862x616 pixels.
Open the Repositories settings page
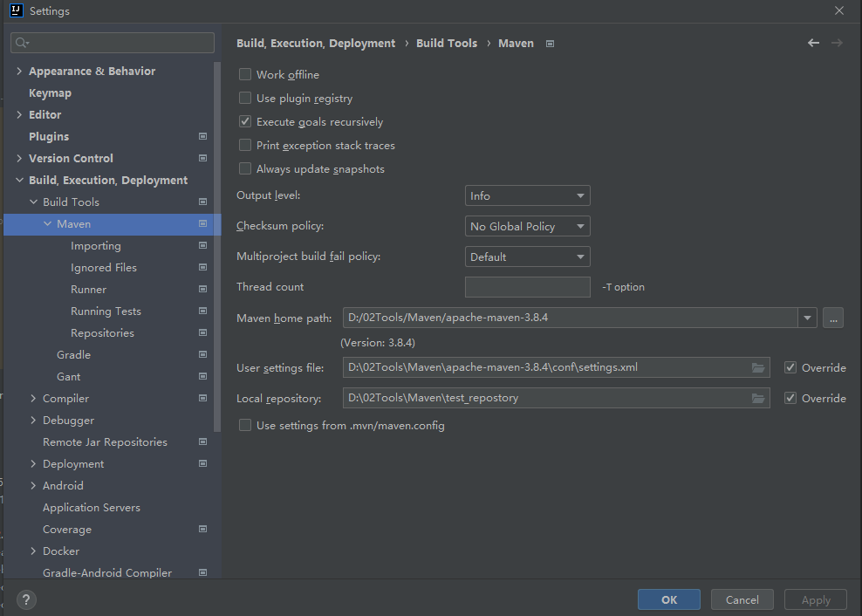pos(102,332)
